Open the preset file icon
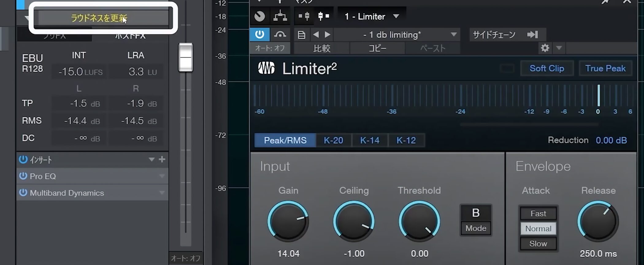This screenshot has width=644, height=265. [301, 35]
